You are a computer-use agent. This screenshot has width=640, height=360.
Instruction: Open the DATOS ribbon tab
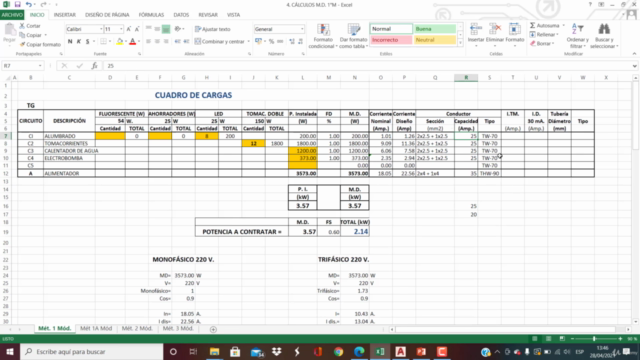(181, 15)
